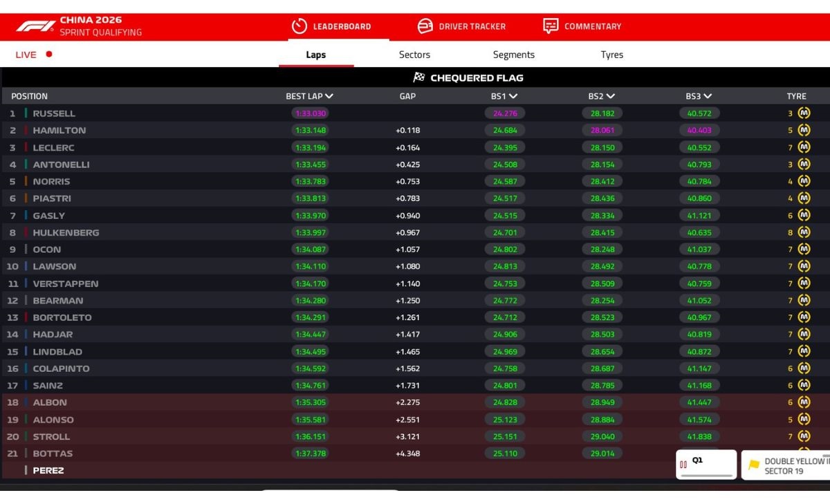Click the yellow flag notification icon
830x504 pixels.
[x=754, y=465]
